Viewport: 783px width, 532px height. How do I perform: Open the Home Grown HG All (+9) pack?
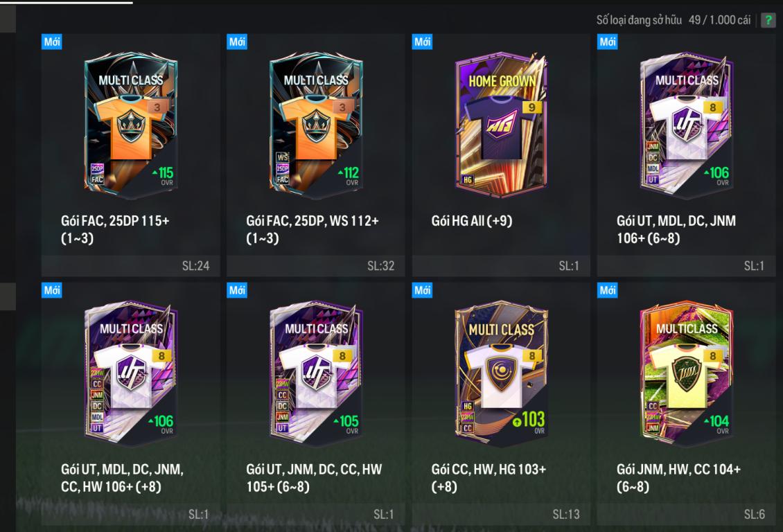tap(501, 155)
